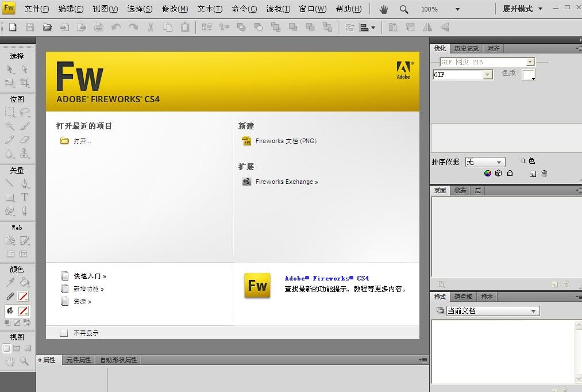Image resolution: width=582 pixels, height=392 pixels.
Task: Open the 展开模式 workspace dropdown
Action: point(522,9)
